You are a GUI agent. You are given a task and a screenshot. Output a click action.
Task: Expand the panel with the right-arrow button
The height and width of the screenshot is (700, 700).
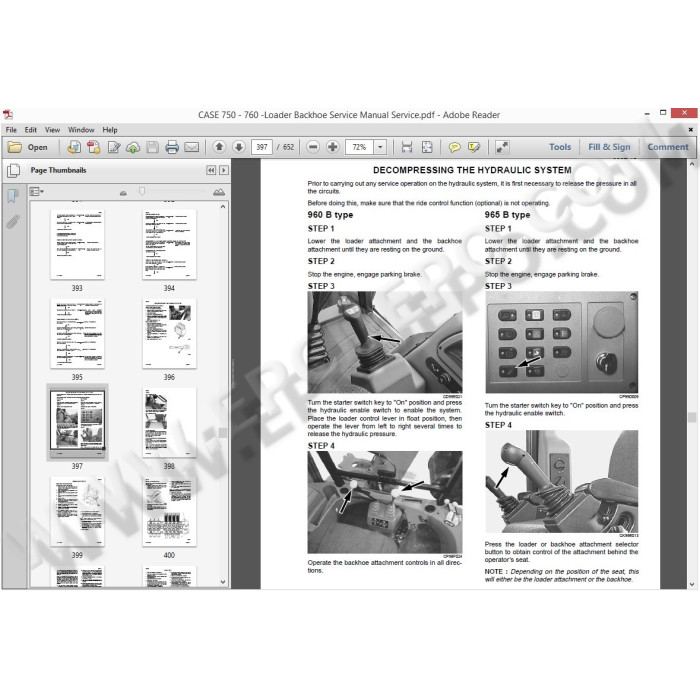[x=224, y=170]
